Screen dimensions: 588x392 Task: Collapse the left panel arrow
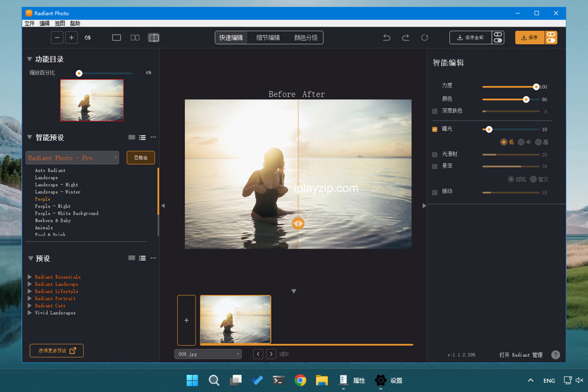163,206
